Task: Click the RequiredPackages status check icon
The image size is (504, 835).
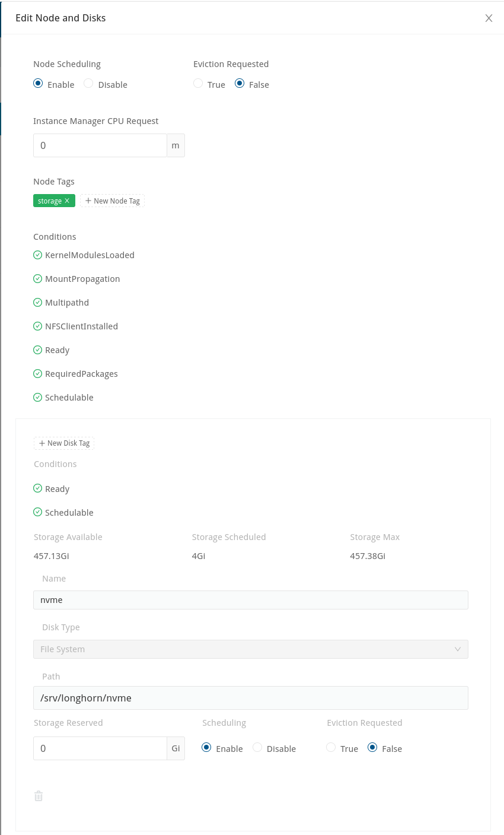Action: [x=38, y=374]
